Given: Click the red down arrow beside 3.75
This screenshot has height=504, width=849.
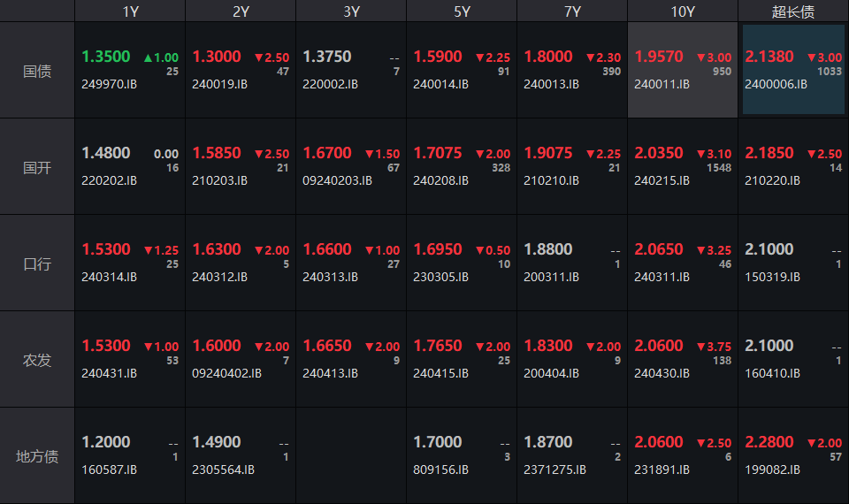Looking at the screenshot, I should click(x=701, y=347).
